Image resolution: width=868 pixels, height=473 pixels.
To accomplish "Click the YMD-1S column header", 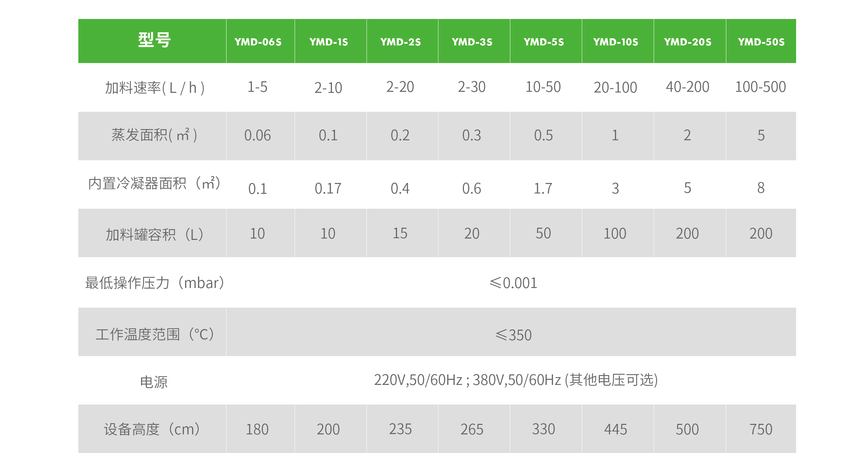I will point(329,42).
